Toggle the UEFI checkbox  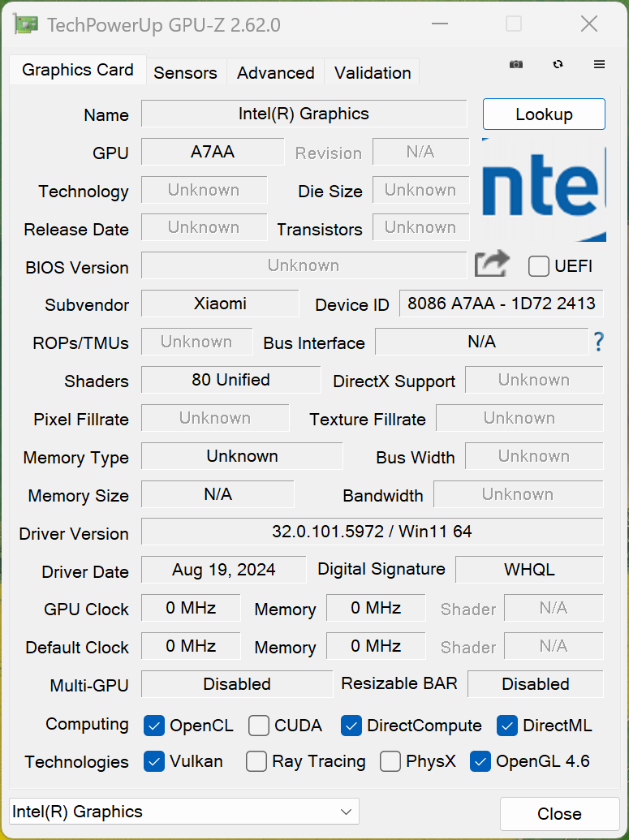(x=539, y=266)
